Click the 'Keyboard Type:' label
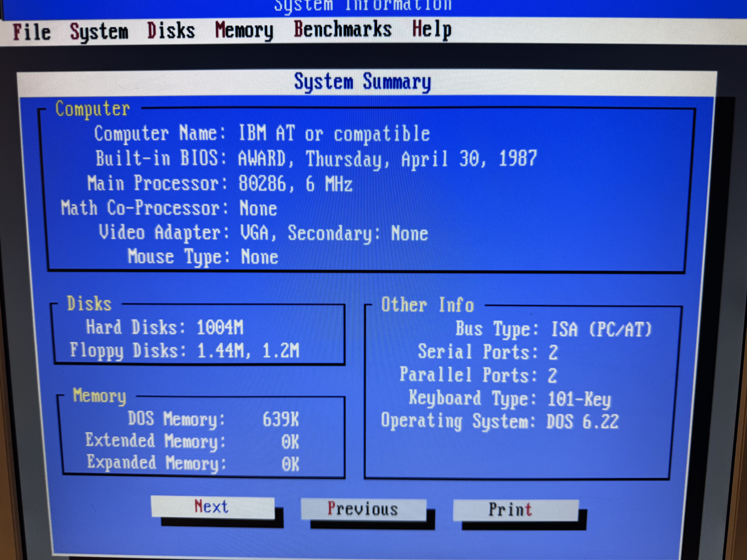Viewport: 747px width, 560px height. (472, 399)
